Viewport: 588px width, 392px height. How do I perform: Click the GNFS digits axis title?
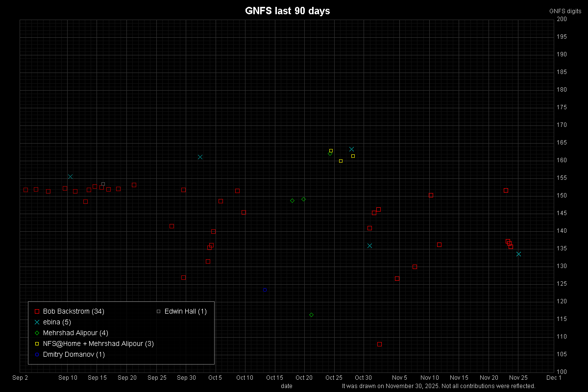(565, 11)
